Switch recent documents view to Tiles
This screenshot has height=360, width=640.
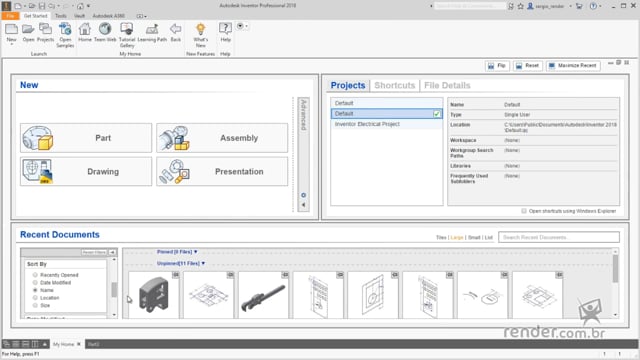click(x=441, y=238)
